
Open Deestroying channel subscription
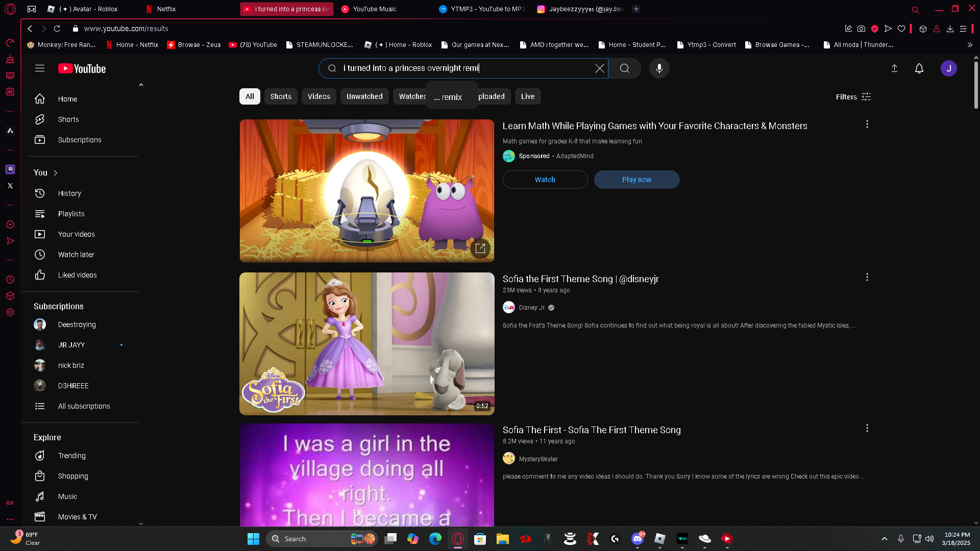pyautogui.click(x=82, y=324)
